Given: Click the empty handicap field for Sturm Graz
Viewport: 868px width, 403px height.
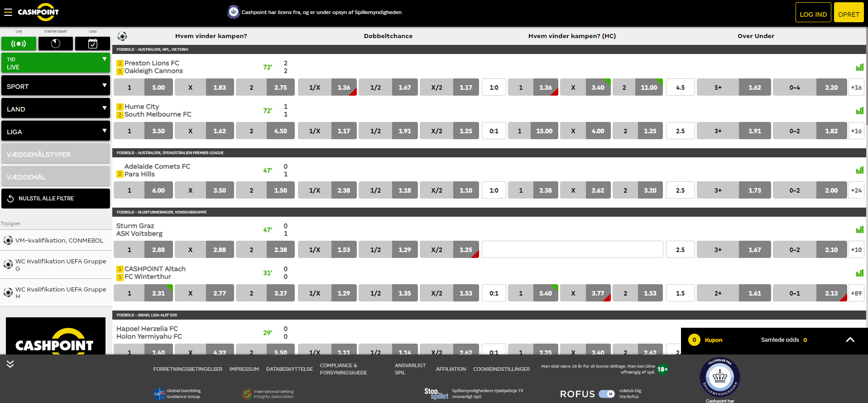Looking at the screenshot, I should [572, 250].
